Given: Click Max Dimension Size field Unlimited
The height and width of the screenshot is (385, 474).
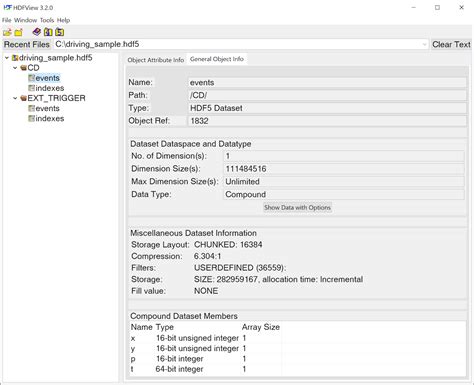Looking at the screenshot, I should coord(344,182).
